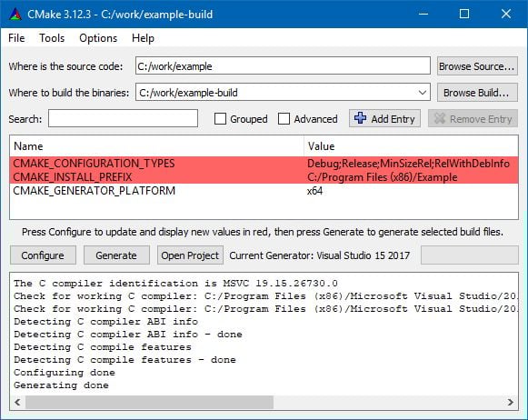Close the CMake window
Screen dimensions: 528x420
point(506,14)
